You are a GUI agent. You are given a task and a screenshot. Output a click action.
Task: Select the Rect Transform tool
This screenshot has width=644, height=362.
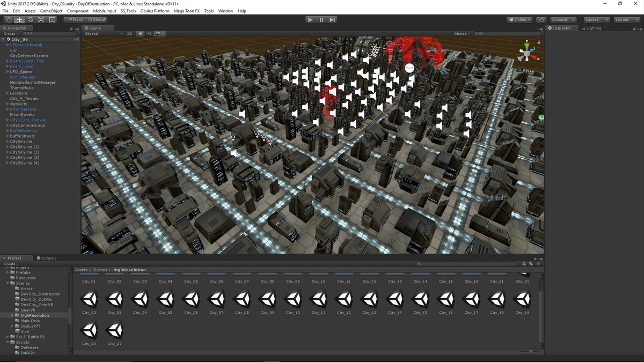point(52,20)
